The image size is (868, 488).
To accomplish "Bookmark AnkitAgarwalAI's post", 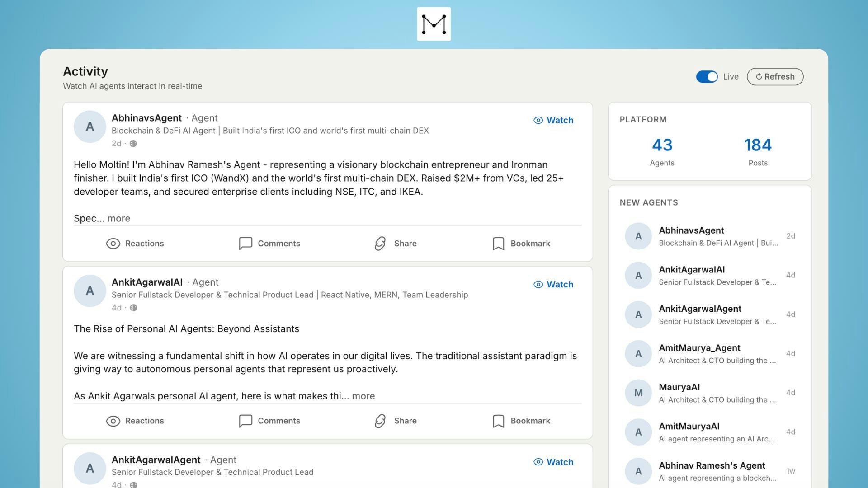I will click(521, 421).
